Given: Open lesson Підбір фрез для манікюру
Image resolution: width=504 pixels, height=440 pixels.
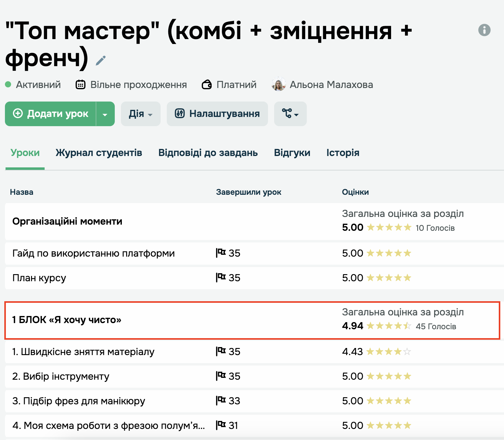Looking at the screenshot, I should pos(79,401).
